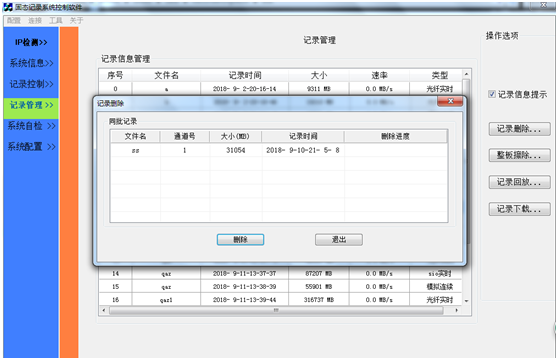Open 系统自检>> in the sidebar
Screen dimensions: 558x360
(31, 126)
